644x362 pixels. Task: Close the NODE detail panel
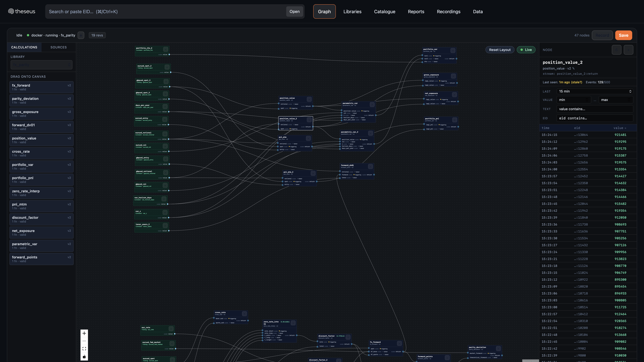coord(628,50)
